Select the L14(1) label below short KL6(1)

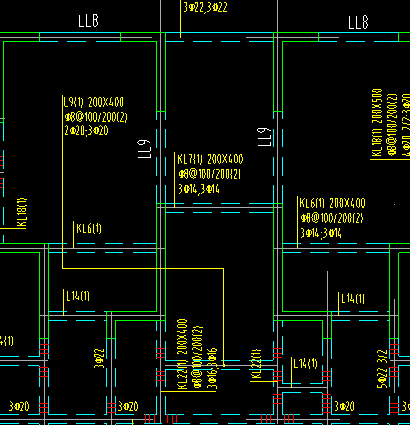click(x=78, y=296)
